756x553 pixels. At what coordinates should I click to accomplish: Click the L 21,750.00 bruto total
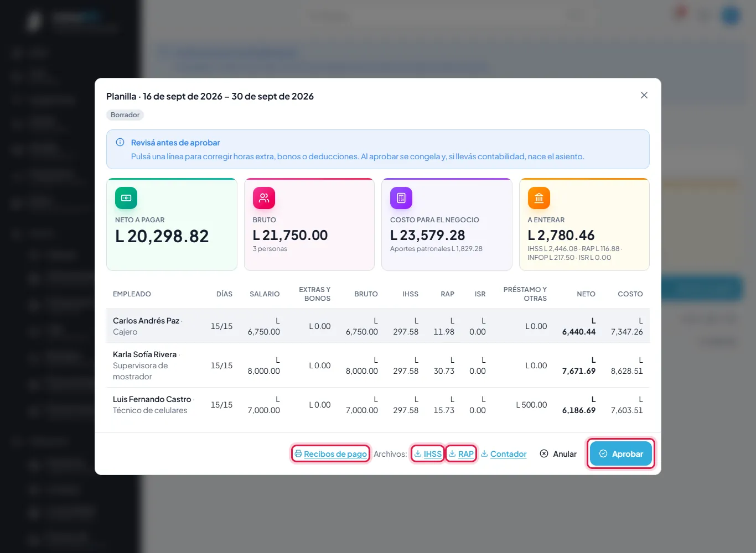pyautogui.click(x=290, y=236)
